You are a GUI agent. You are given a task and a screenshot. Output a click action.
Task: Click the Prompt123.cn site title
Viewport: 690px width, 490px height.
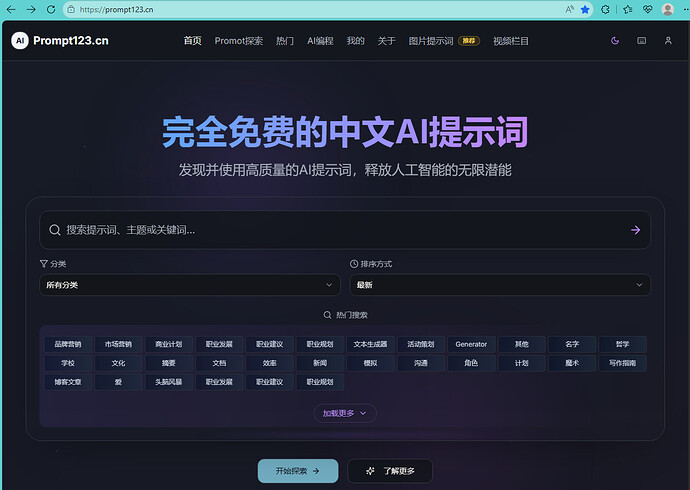[x=71, y=40]
